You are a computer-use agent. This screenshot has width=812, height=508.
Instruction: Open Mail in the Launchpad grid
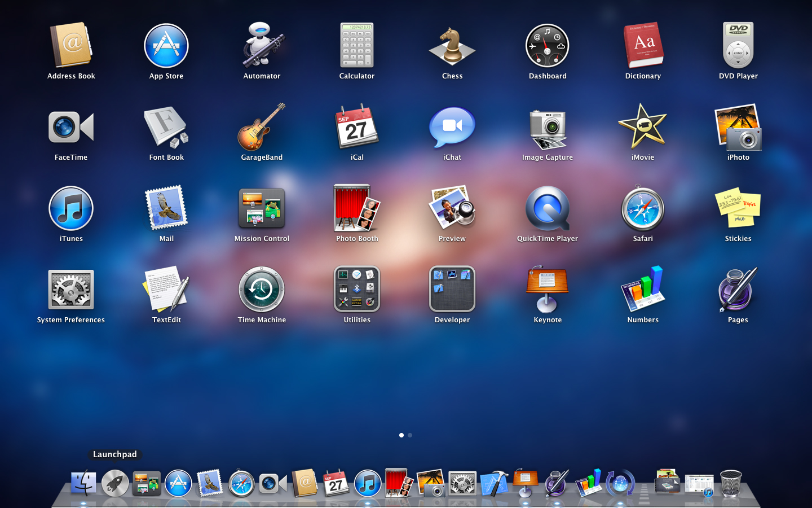pyautogui.click(x=166, y=208)
